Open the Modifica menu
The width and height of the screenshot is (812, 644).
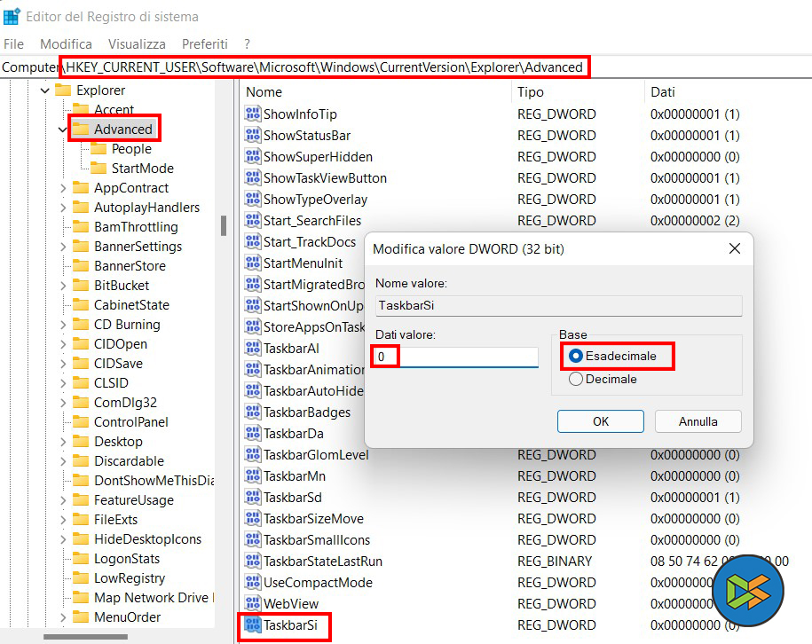pos(66,44)
